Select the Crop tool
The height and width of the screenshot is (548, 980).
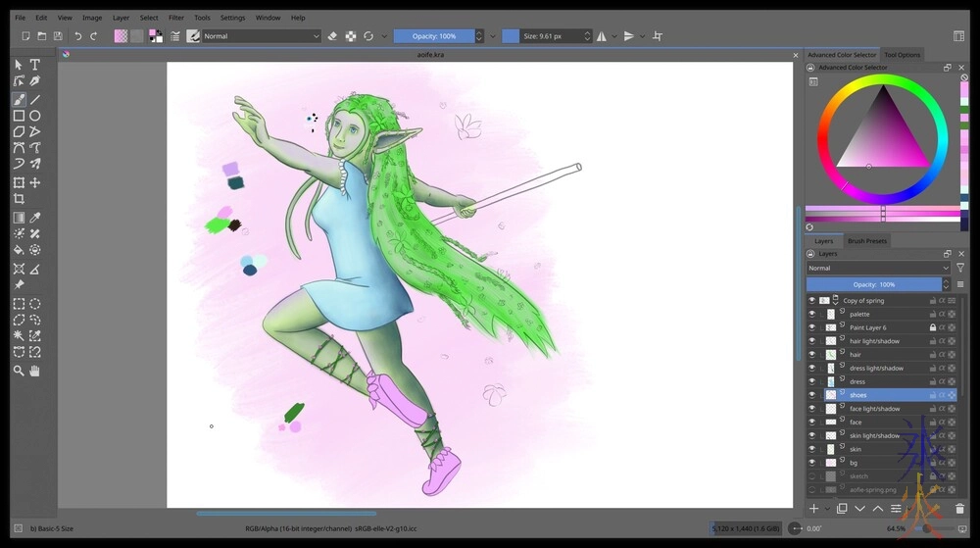[x=19, y=199]
